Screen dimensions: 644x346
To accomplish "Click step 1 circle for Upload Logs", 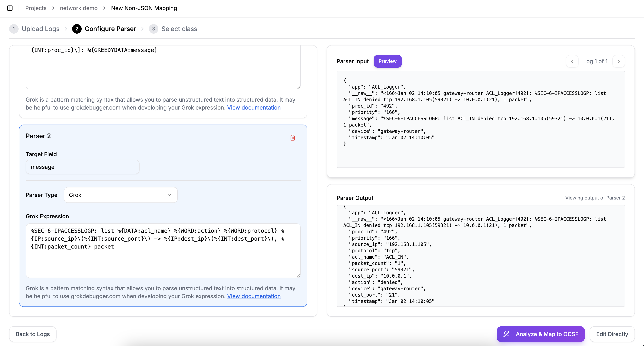I will (x=14, y=29).
